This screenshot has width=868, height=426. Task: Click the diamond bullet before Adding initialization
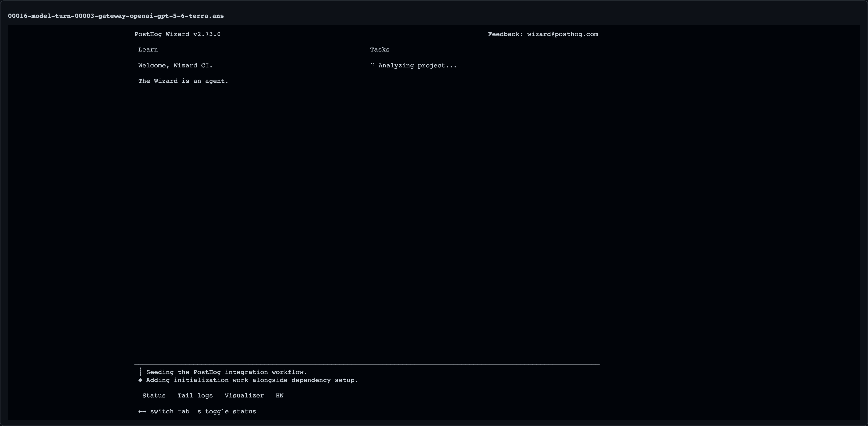point(140,380)
